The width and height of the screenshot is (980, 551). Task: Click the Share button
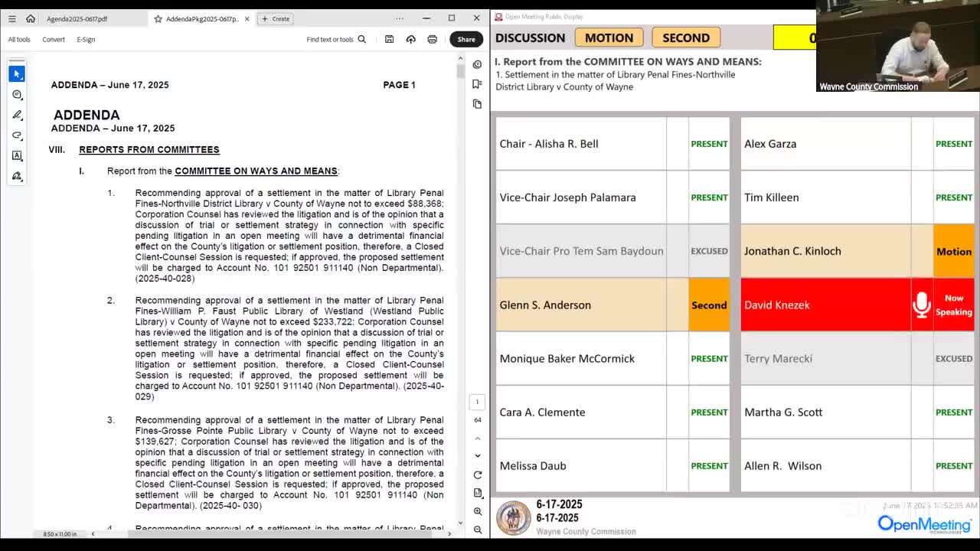[466, 39]
